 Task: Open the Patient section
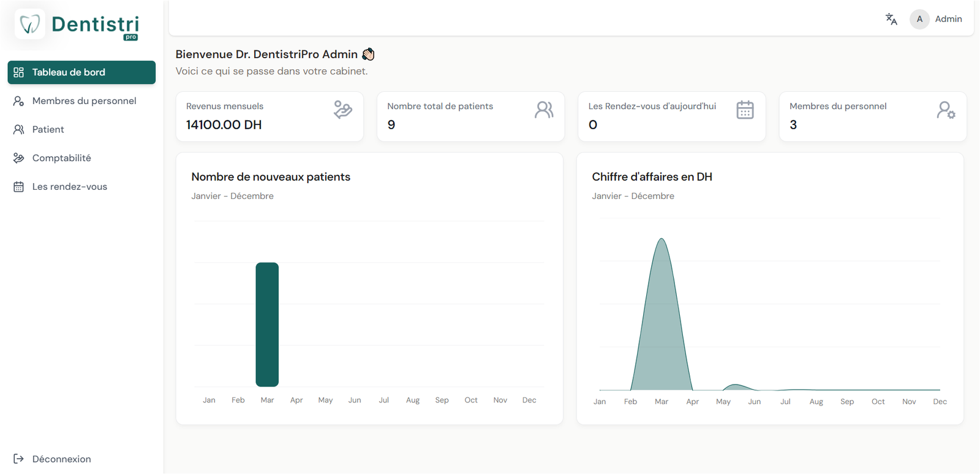coord(48,129)
